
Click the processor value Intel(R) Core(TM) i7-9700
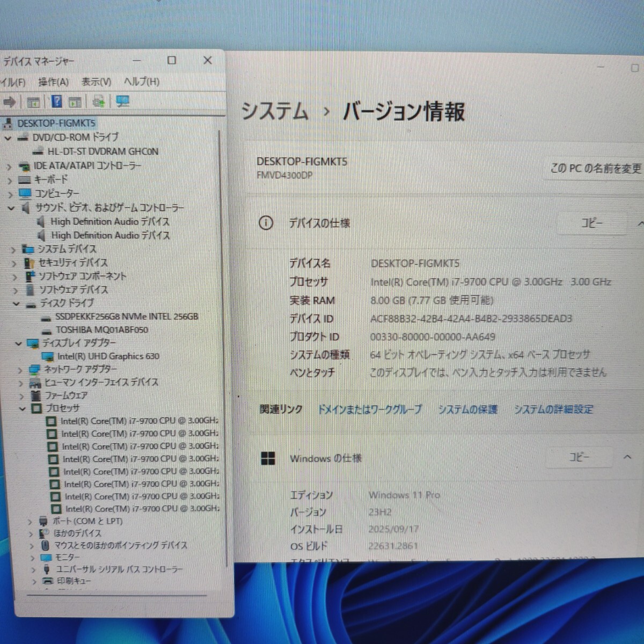491,282
